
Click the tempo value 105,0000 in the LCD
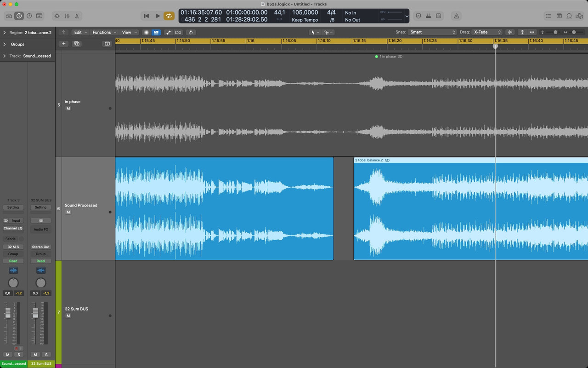(x=305, y=12)
